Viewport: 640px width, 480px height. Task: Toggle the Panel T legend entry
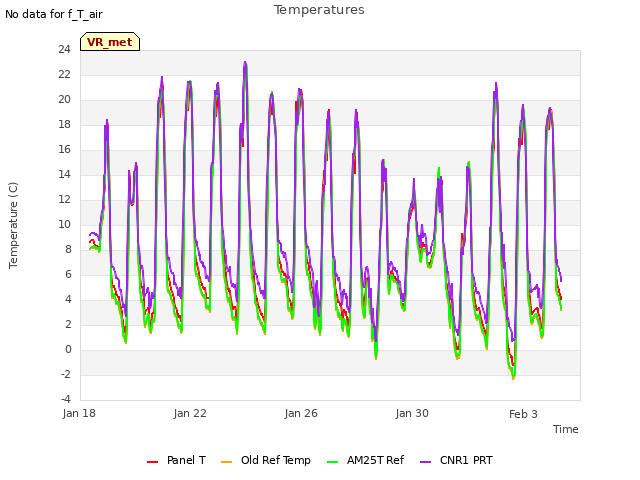pos(176,460)
